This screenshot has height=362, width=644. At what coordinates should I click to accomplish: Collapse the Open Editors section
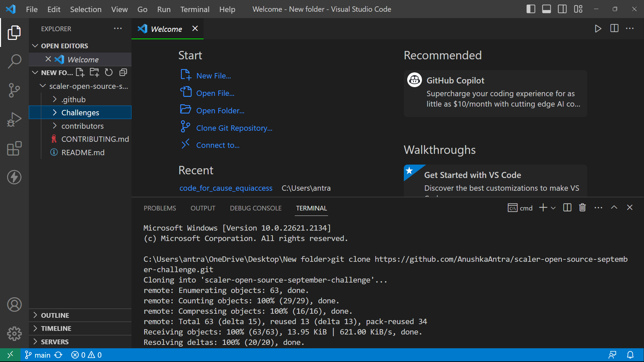click(x=36, y=46)
